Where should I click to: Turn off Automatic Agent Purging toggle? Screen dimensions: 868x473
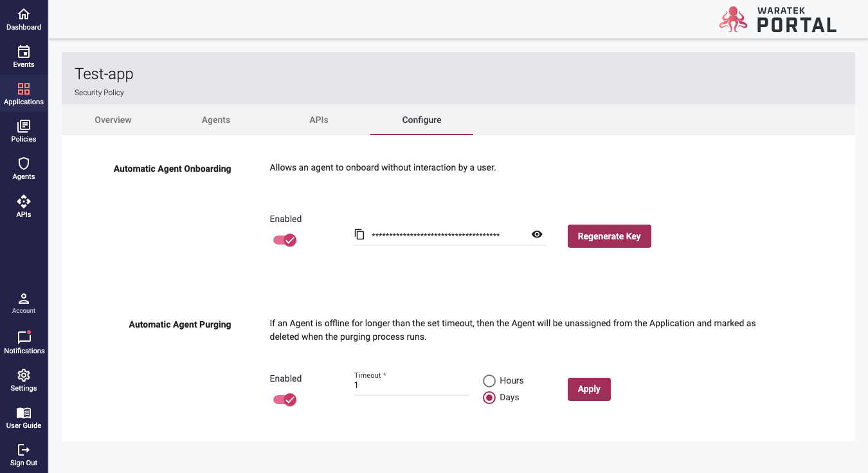(x=285, y=400)
